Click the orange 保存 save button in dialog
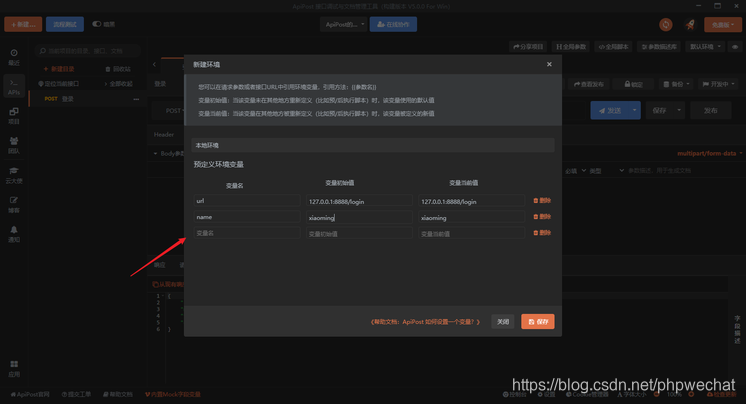The image size is (746, 404). (x=538, y=322)
